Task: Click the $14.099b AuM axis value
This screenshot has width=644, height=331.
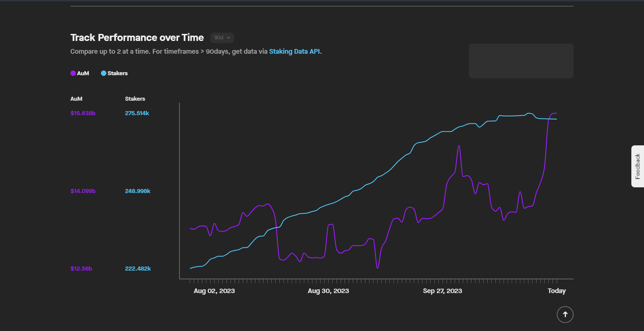Action: pyautogui.click(x=83, y=191)
